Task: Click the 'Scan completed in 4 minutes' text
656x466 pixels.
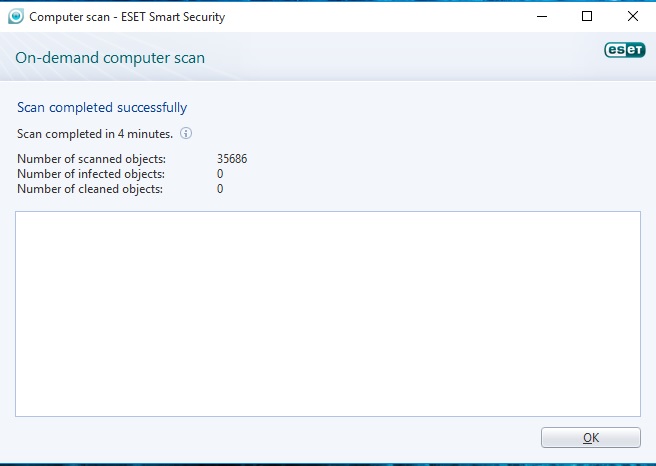Action: [95, 133]
